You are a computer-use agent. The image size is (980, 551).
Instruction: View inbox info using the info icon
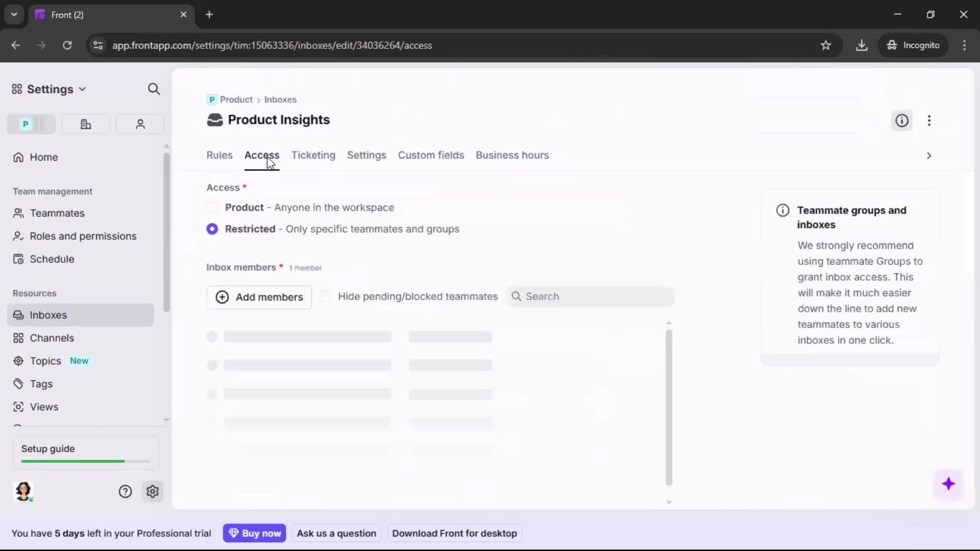click(901, 121)
